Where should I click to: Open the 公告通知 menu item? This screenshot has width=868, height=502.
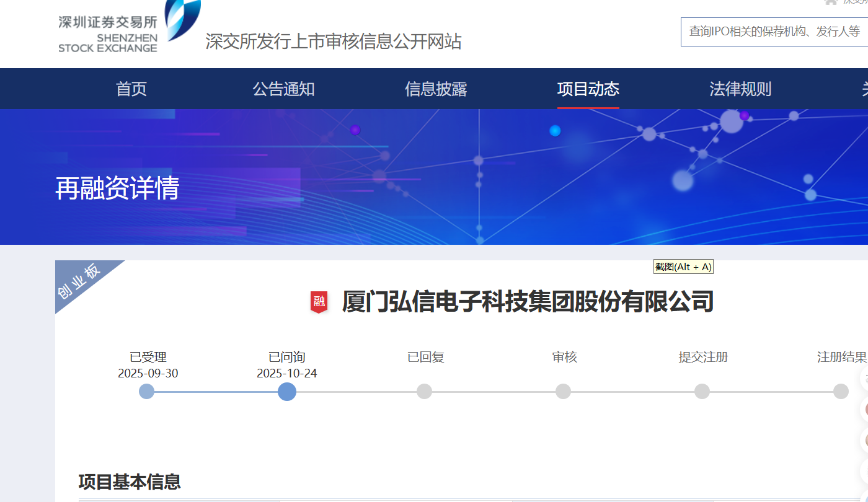283,89
